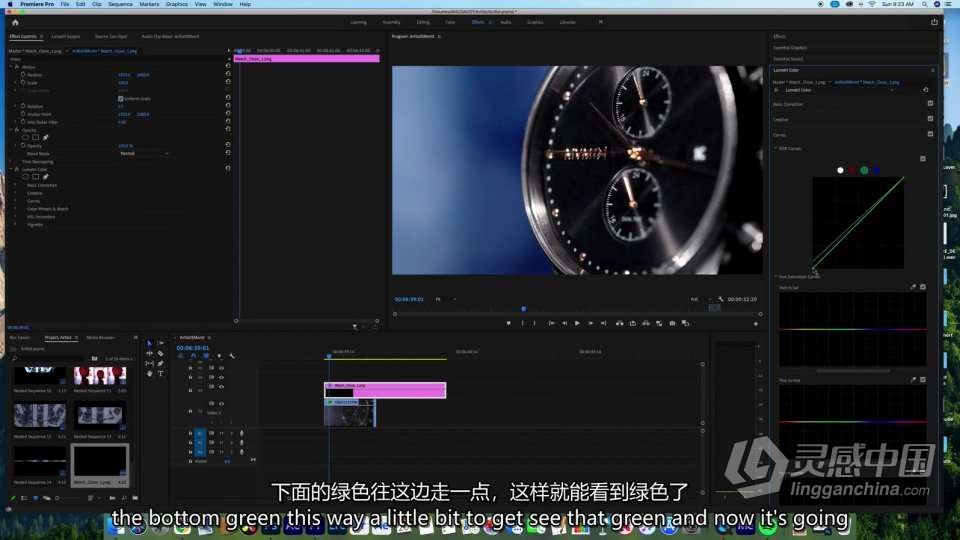Switch to the Audio Clip Mixer tab
This screenshot has height=540, width=960.
(x=170, y=37)
